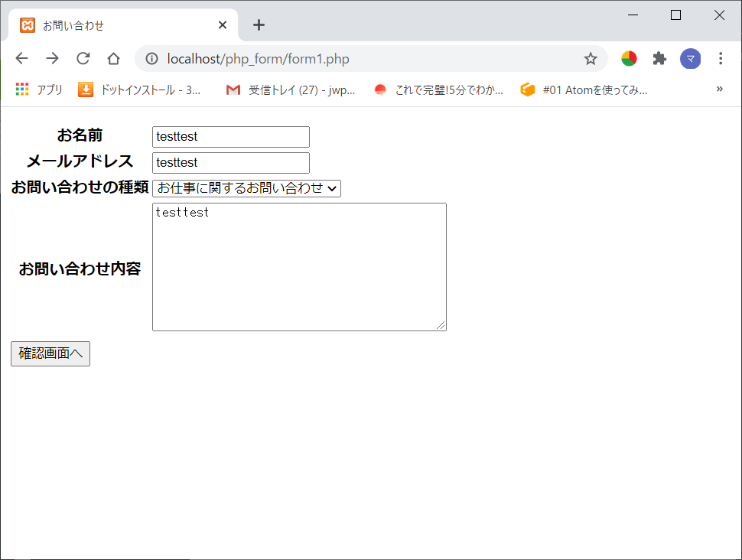Select the お問い合わせ tab

[123, 25]
